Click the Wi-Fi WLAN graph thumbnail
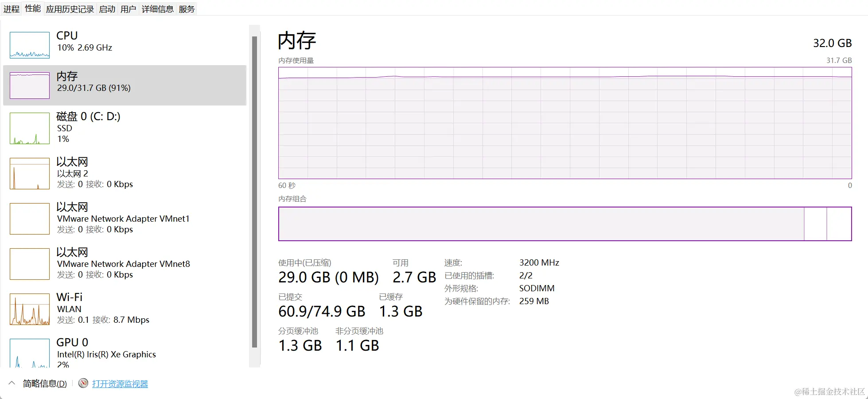 tap(30, 309)
